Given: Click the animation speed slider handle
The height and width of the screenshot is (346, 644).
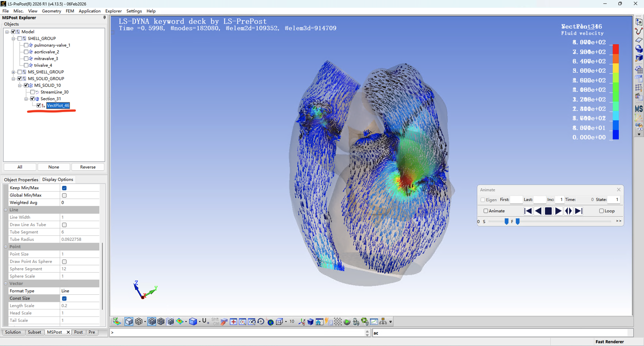Looking at the screenshot, I should [x=506, y=221].
